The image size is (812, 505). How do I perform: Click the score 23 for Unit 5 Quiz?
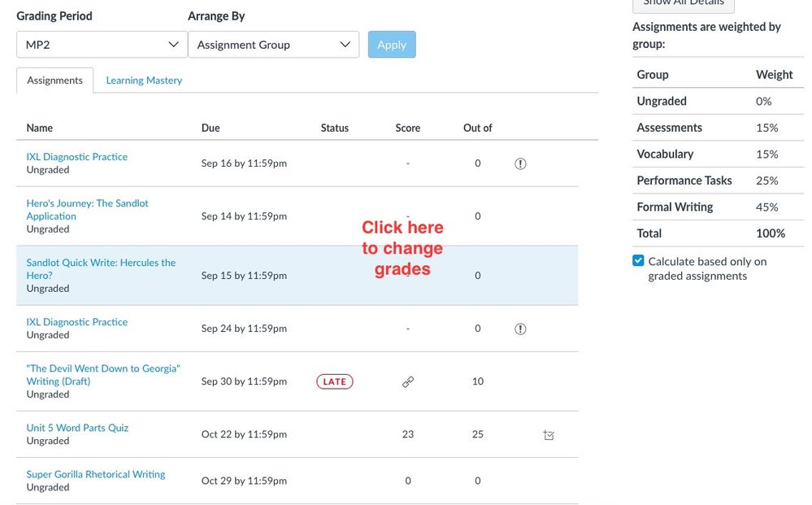[408, 434]
